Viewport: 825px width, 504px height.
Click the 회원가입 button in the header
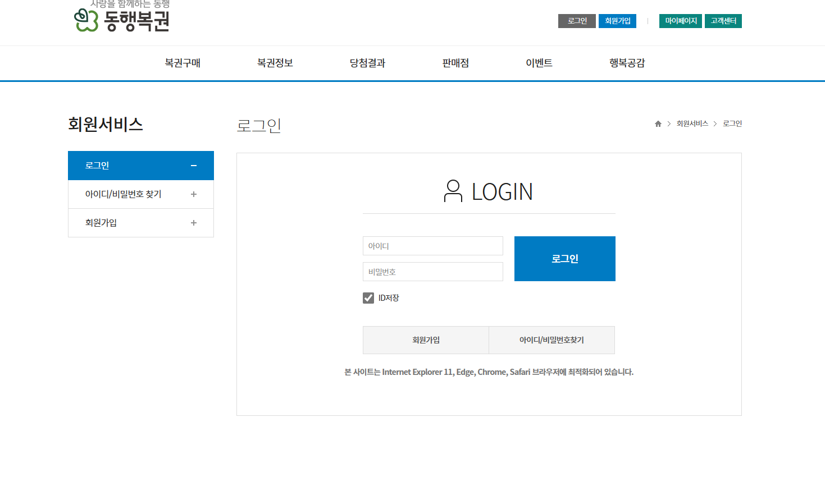tap(617, 21)
